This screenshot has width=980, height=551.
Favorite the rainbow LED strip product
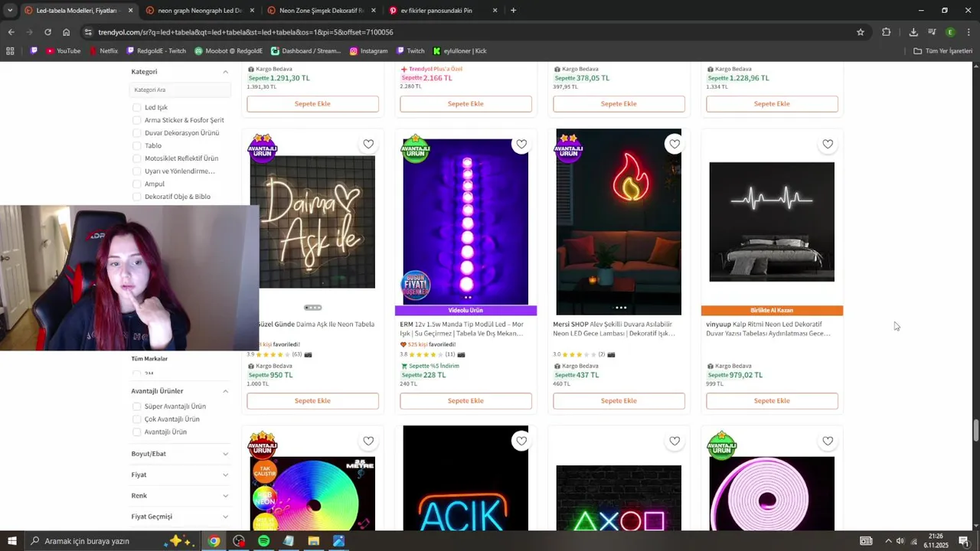tap(368, 441)
